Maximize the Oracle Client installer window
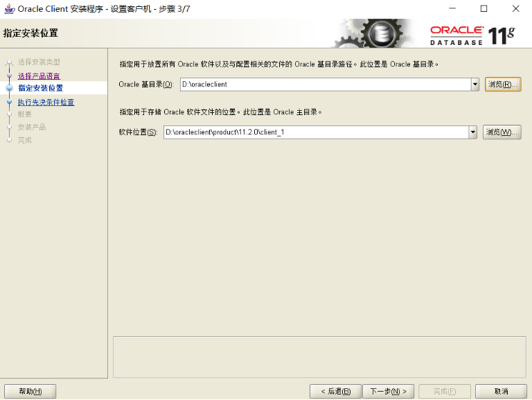 tap(484, 8)
